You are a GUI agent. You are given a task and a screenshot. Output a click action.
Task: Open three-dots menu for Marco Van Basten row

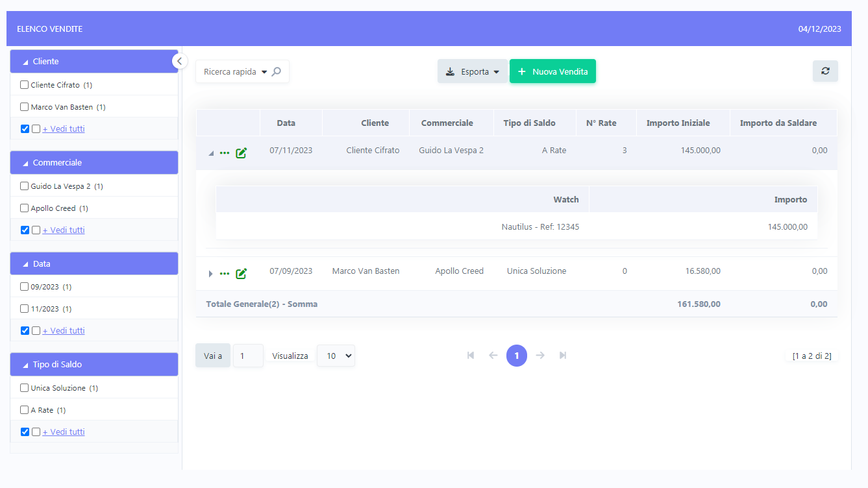225,274
